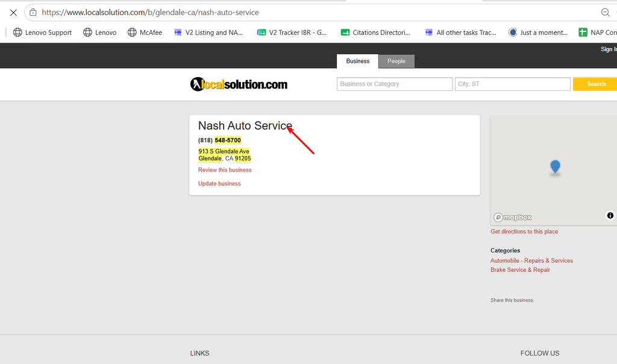Click phone number (818) 548-5700
This screenshot has width=617, height=364.
(219, 140)
